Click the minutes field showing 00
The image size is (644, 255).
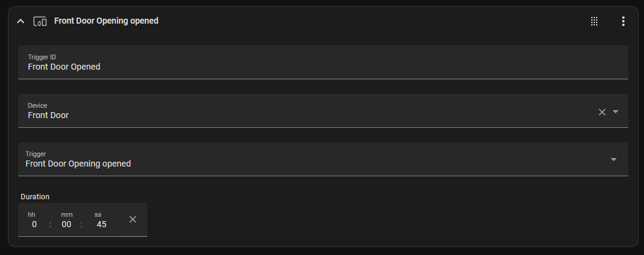click(x=66, y=224)
